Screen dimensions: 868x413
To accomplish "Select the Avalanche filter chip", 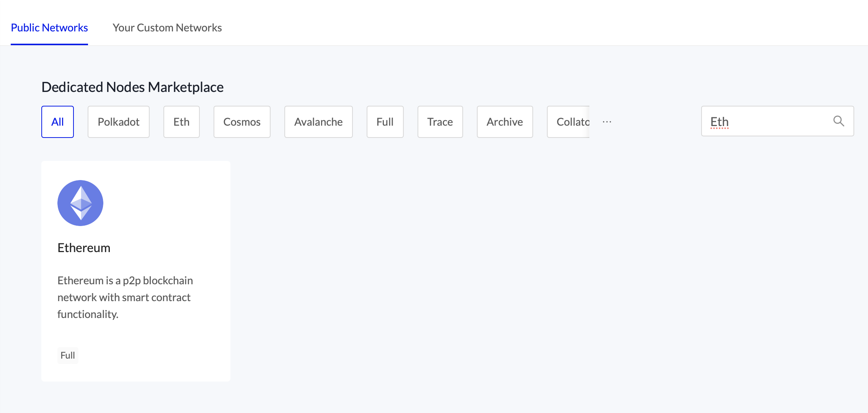I will [x=318, y=121].
